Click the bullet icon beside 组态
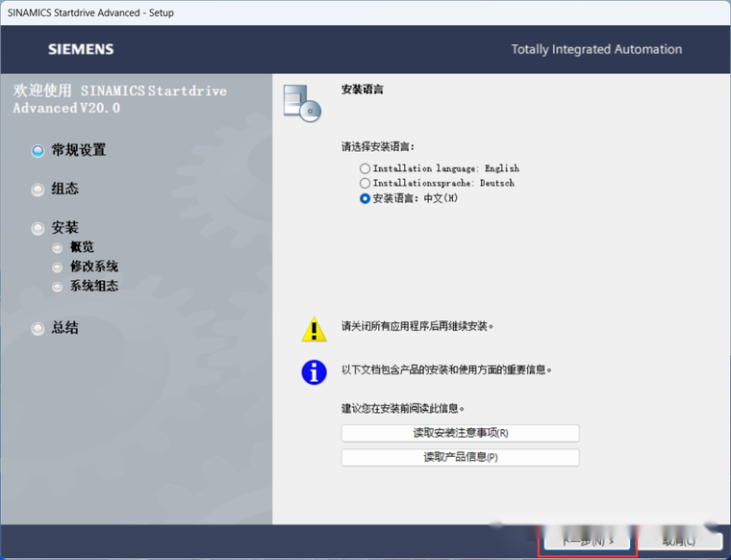The image size is (731, 560). click(38, 190)
